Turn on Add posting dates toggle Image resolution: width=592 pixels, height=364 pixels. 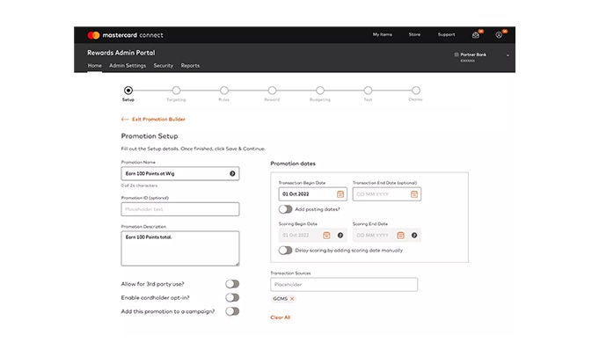(285, 209)
